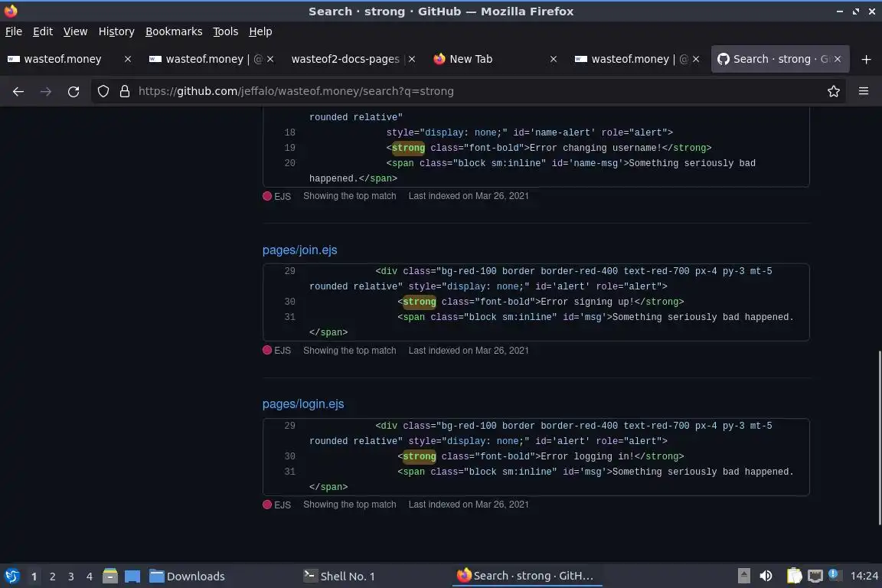Open the Edit menu

tap(43, 31)
